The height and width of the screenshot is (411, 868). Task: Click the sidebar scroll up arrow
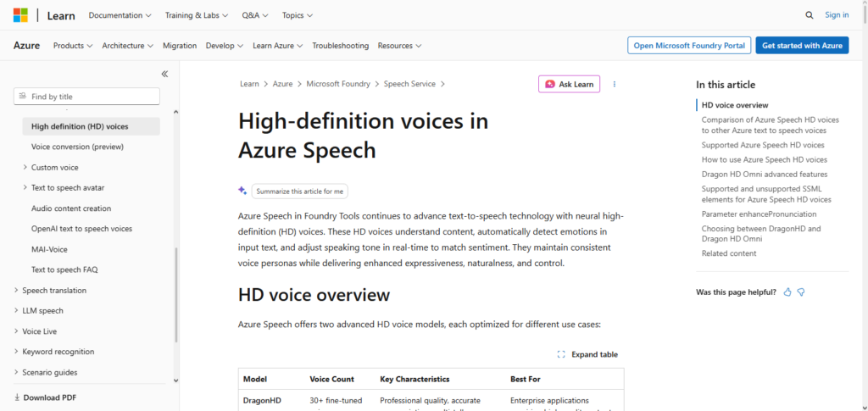[176, 113]
